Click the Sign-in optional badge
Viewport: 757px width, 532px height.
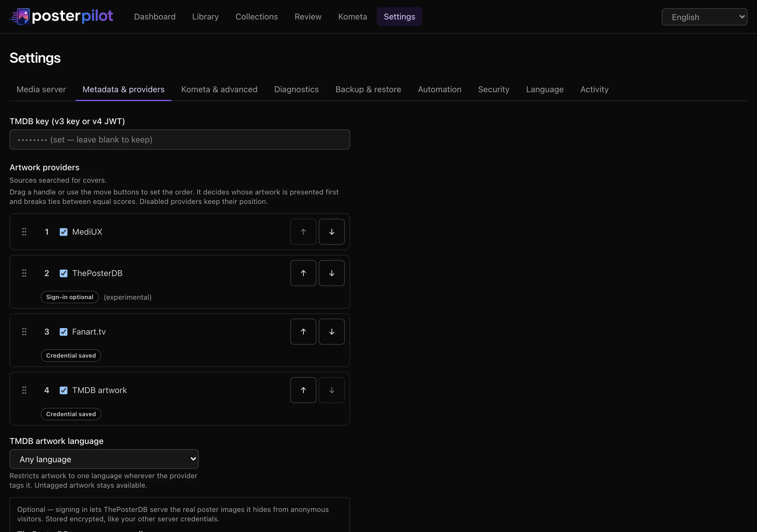tap(69, 297)
